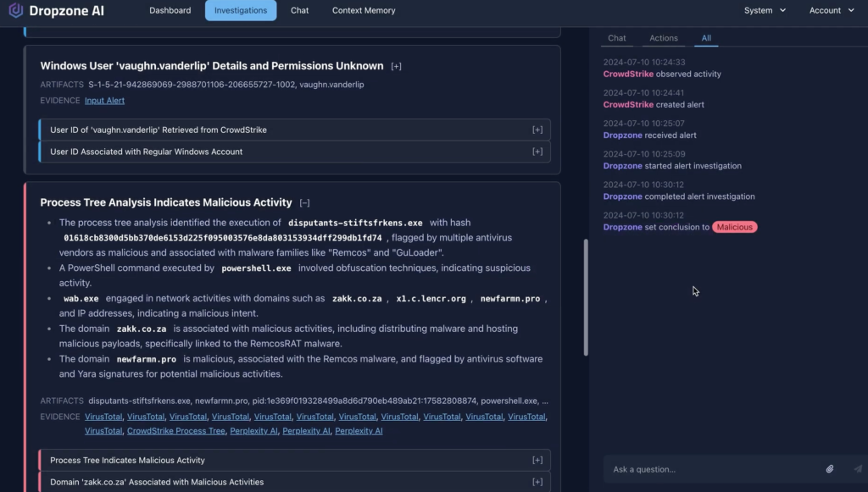This screenshot has height=492, width=868.
Task: Open the CrowdStrike Process Tree evidence link
Action: click(x=175, y=430)
